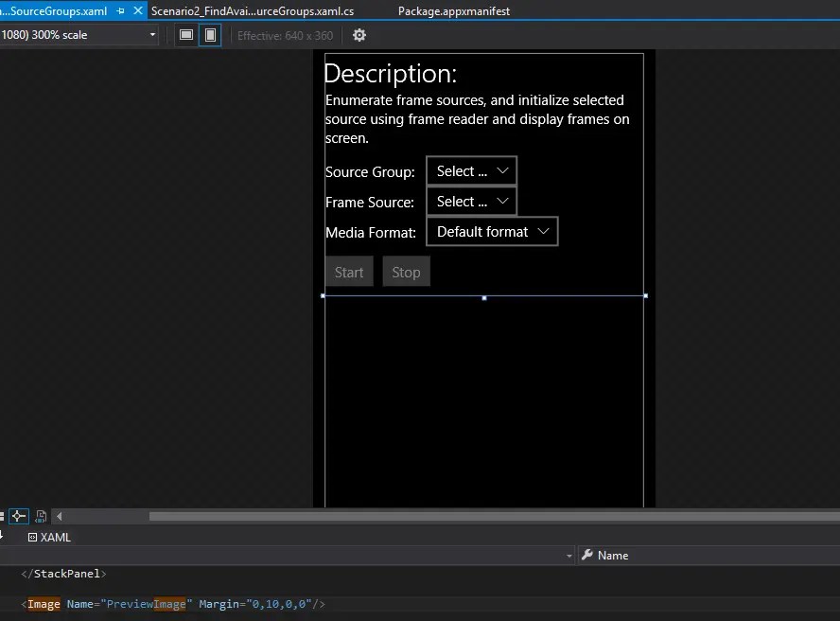The height and width of the screenshot is (621, 840).
Task: Toggle landscape orientation in the device preview toolbar
Action: click(186, 34)
